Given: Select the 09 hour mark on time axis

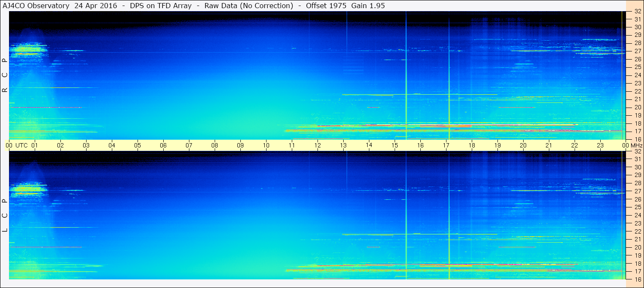Looking at the screenshot, I should point(240,145).
